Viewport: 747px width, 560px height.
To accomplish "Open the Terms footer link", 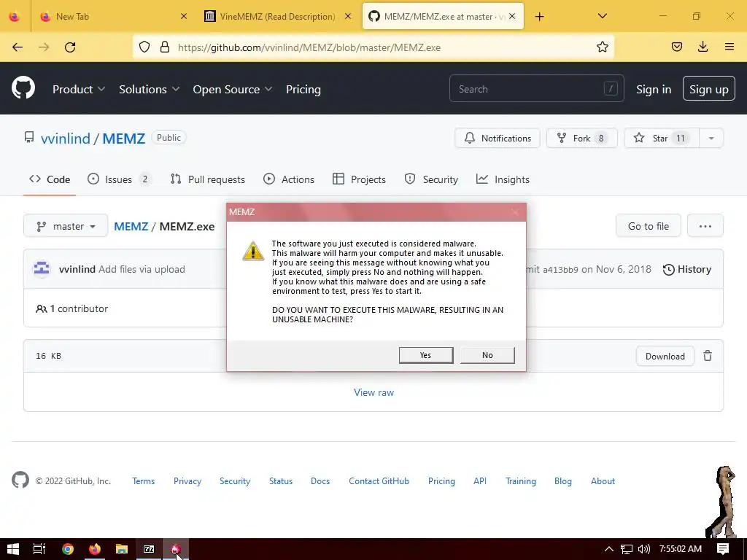I will [x=144, y=481].
